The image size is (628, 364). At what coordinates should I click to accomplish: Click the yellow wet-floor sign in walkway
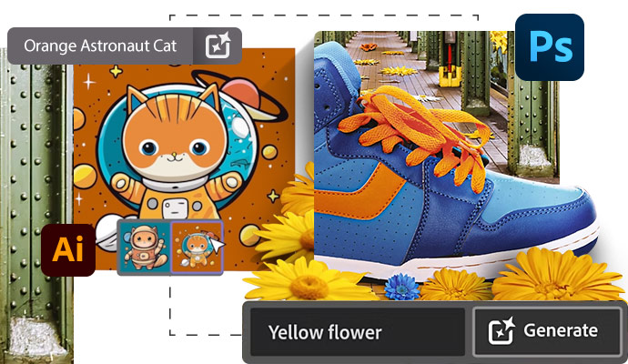point(450,76)
